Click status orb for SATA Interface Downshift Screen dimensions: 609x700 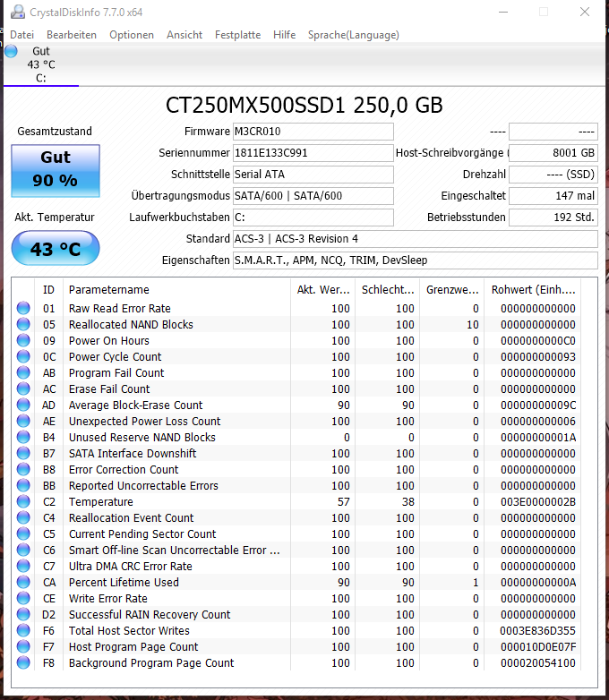23,453
